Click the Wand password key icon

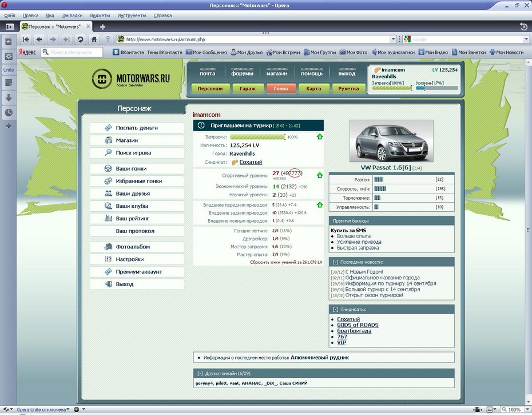[x=108, y=39]
